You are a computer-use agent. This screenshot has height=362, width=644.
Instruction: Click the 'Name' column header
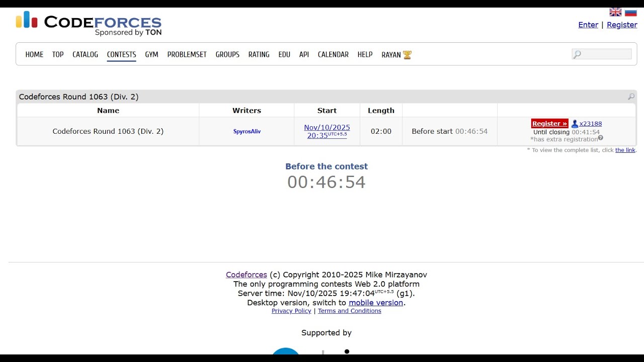tap(108, 111)
